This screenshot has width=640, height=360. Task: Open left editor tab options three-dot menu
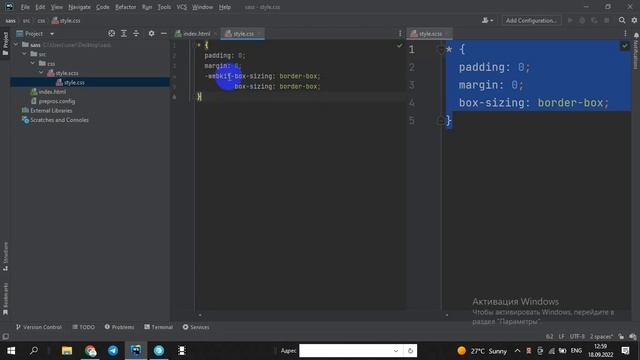click(x=400, y=33)
